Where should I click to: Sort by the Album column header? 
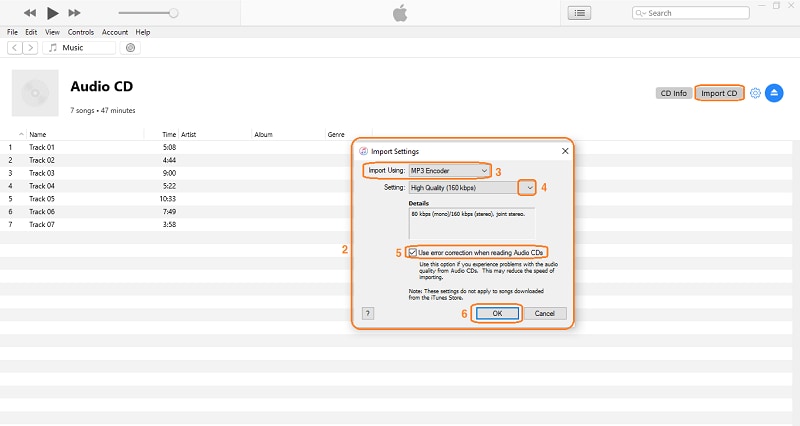point(263,135)
